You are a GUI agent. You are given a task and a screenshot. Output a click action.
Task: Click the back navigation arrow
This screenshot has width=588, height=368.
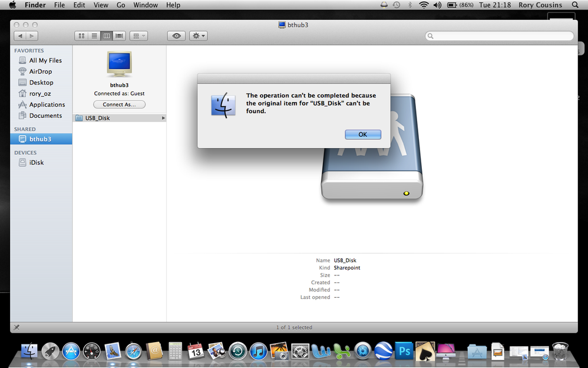pos(20,36)
